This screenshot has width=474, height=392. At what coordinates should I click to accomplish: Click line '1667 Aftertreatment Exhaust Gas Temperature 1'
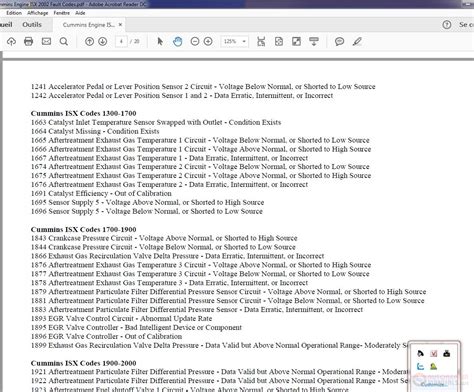coord(169,158)
